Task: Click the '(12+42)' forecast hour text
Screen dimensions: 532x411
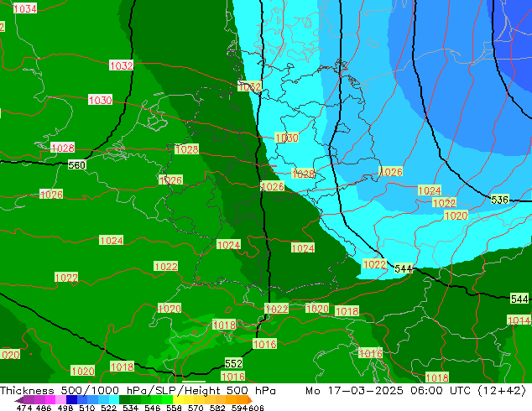Action: click(502, 391)
